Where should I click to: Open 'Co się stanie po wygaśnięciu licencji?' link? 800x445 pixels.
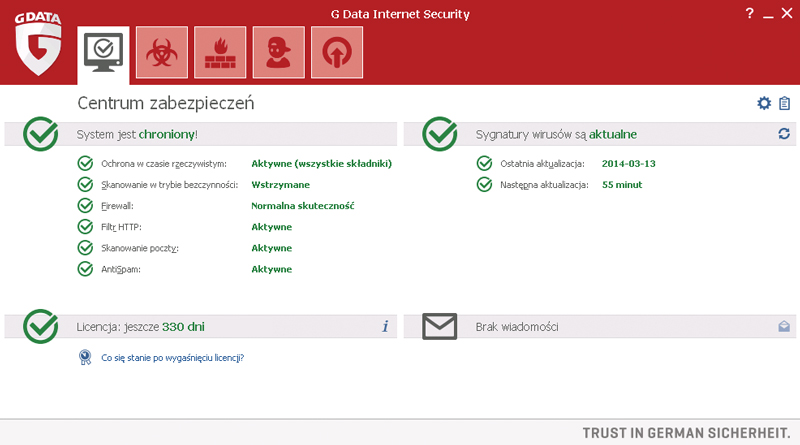click(172, 358)
